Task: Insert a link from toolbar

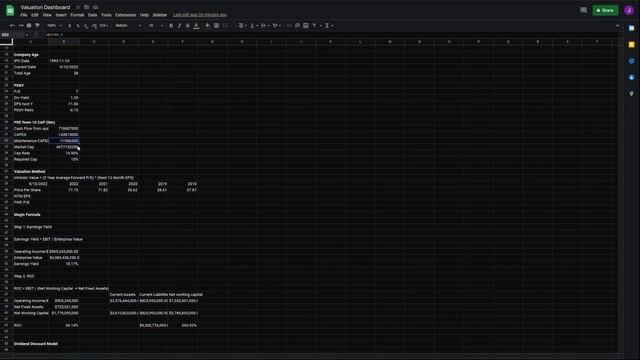Action: click(x=289, y=26)
